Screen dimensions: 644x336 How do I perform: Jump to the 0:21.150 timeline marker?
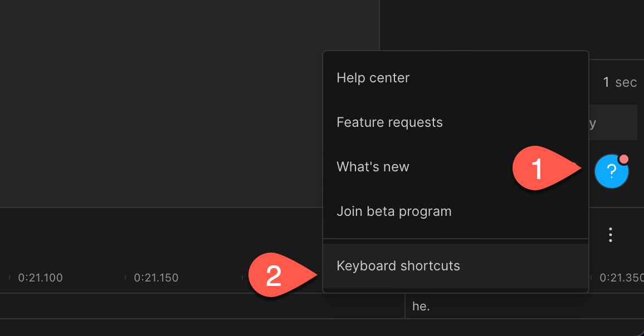pos(156,278)
